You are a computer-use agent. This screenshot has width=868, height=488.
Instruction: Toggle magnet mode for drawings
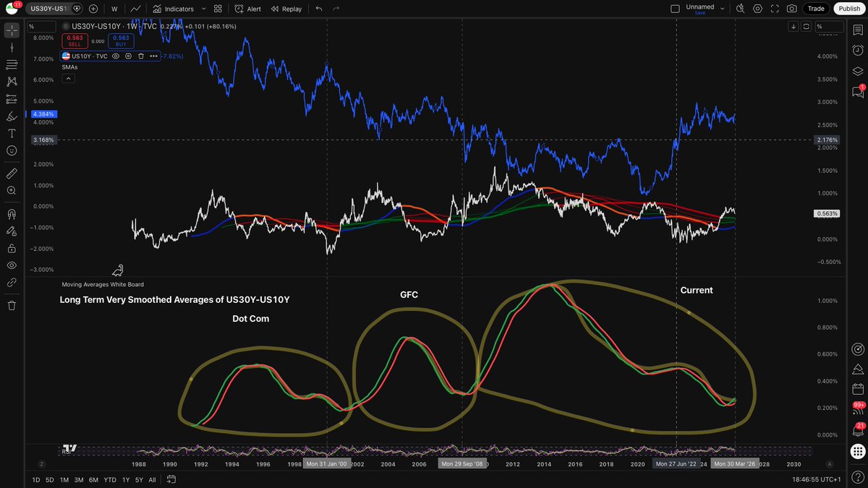[x=12, y=214]
